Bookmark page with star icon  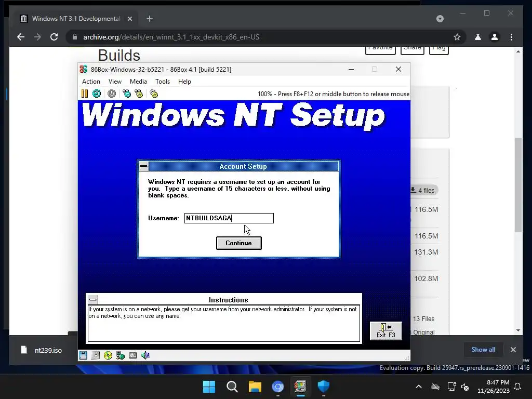pyautogui.click(x=457, y=37)
